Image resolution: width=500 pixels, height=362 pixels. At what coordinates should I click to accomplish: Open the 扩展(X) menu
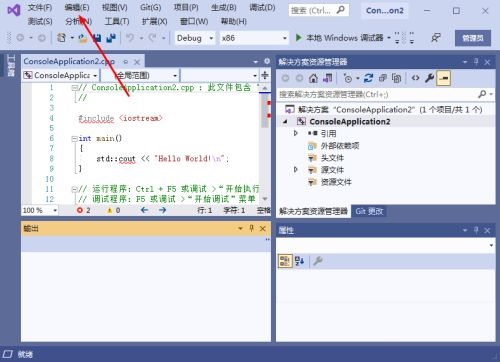coord(154,22)
